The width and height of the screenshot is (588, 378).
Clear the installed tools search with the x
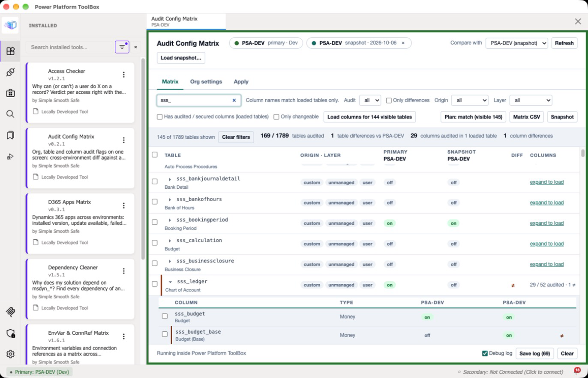[135, 47]
